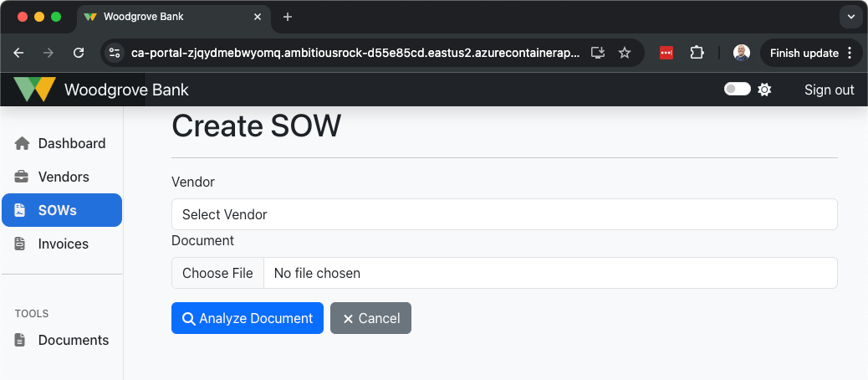Click the Create SOW heading
The width and height of the screenshot is (868, 380).
[257, 126]
